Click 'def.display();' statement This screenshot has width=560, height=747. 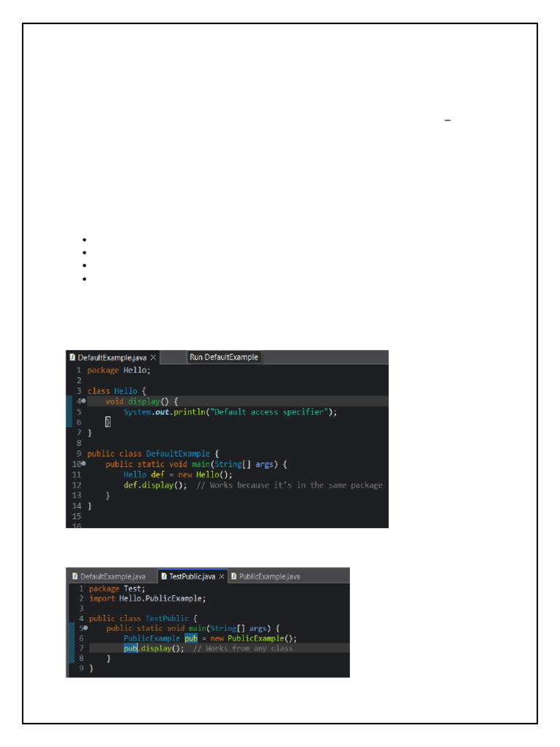155,485
